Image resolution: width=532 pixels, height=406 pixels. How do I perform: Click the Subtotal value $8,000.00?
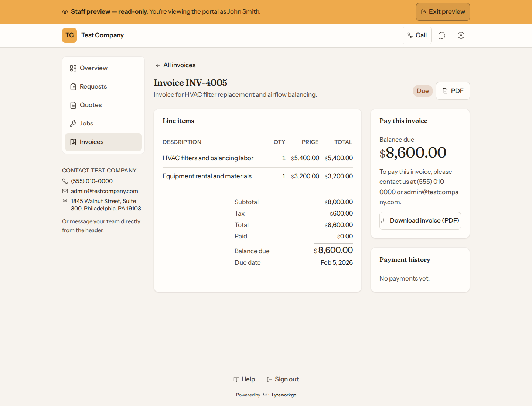click(x=339, y=202)
